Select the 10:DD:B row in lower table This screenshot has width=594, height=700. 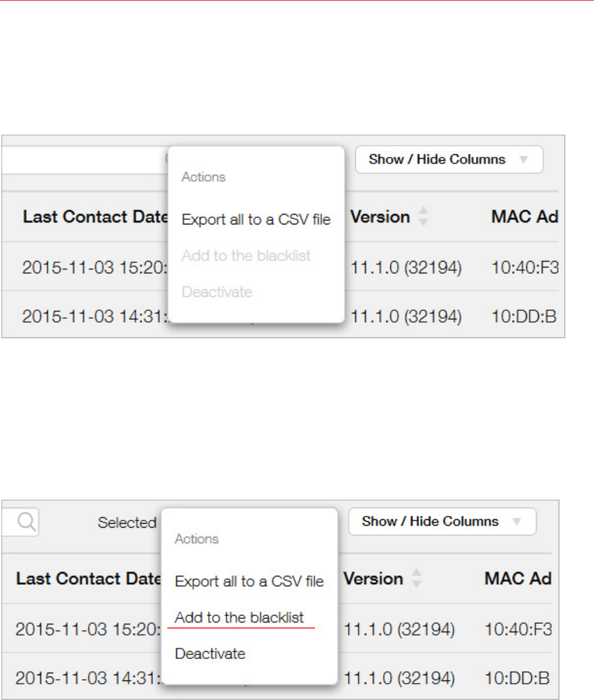pyautogui.click(x=517, y=679)
